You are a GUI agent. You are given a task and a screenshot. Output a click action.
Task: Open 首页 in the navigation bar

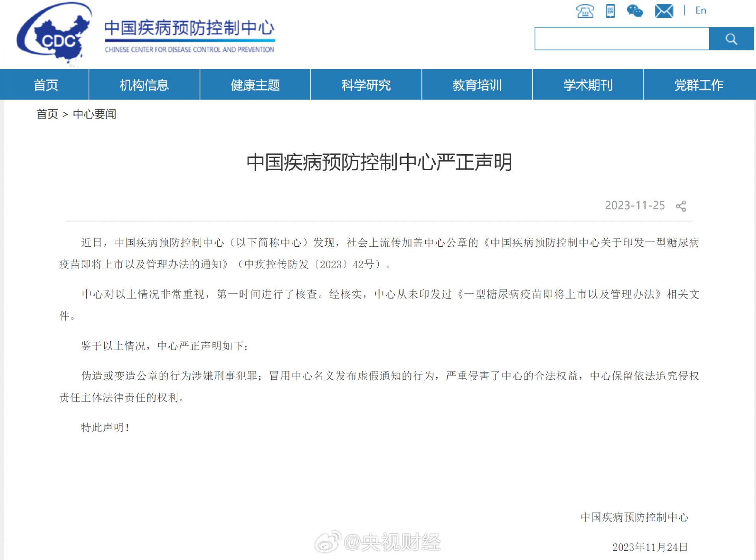(x=46, y=85)
